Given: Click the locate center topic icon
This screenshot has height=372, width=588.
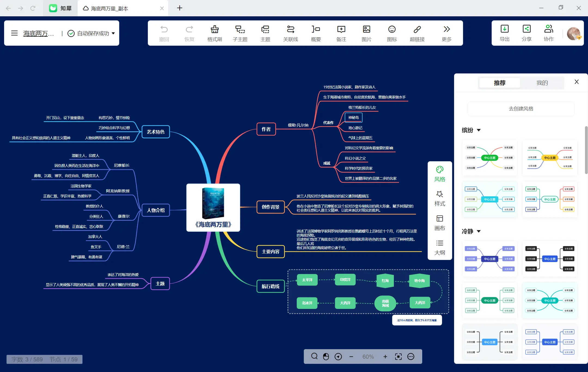Looking at the screenshot, I should click(x=338, y=356).
